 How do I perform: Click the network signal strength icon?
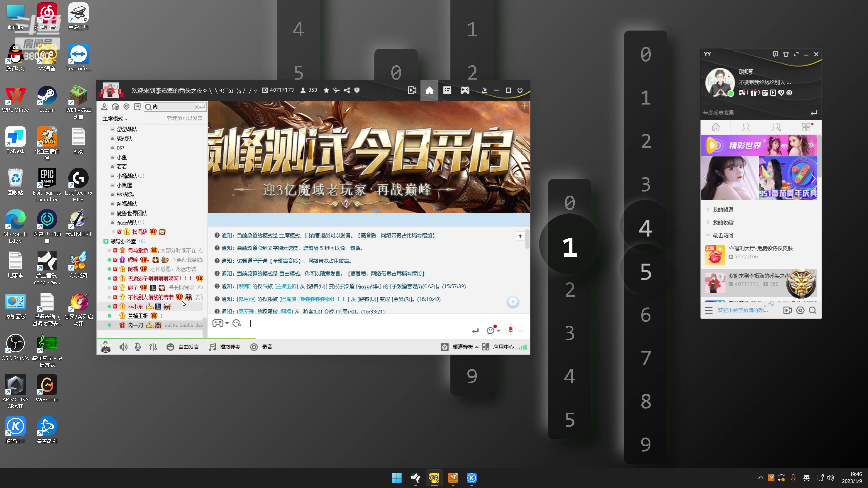[x=522, y=347]
